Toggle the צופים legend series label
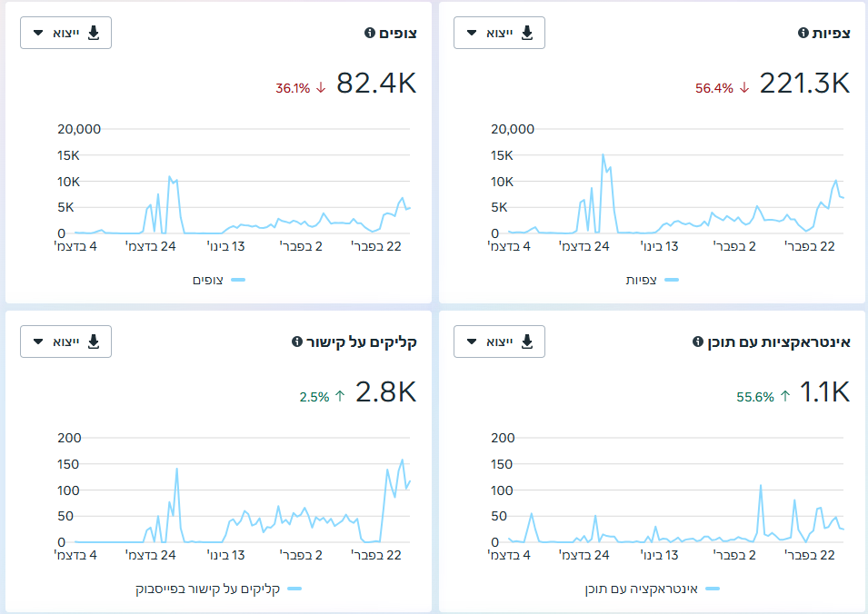868x614 pixels. click(x=208, y=281)
